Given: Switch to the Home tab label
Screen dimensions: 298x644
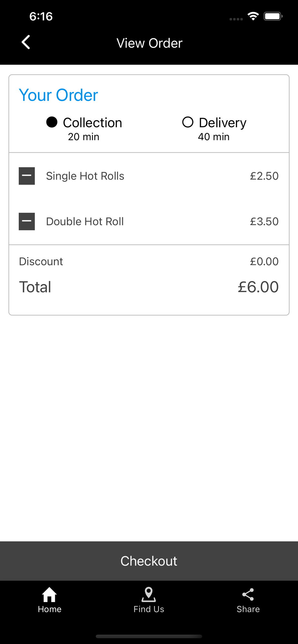Looking at the screenshot, I should [x=49, y=609].
